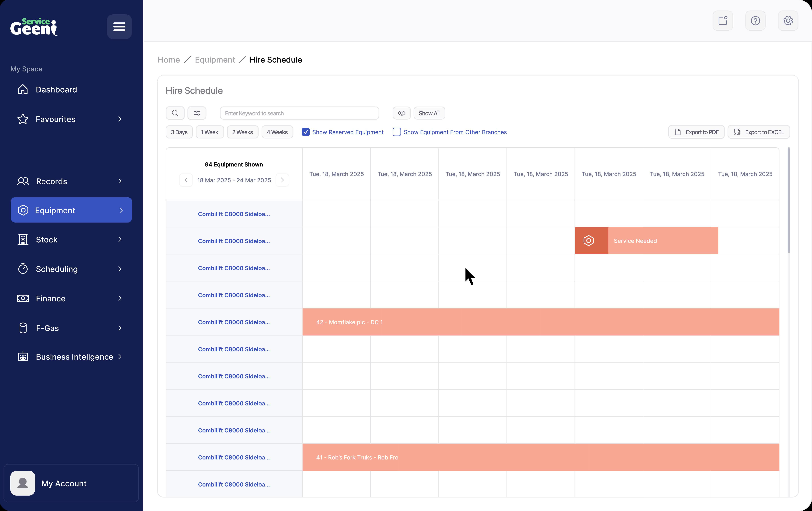Click the Finance banknote icon
The image size is (812, 511).
23,298
